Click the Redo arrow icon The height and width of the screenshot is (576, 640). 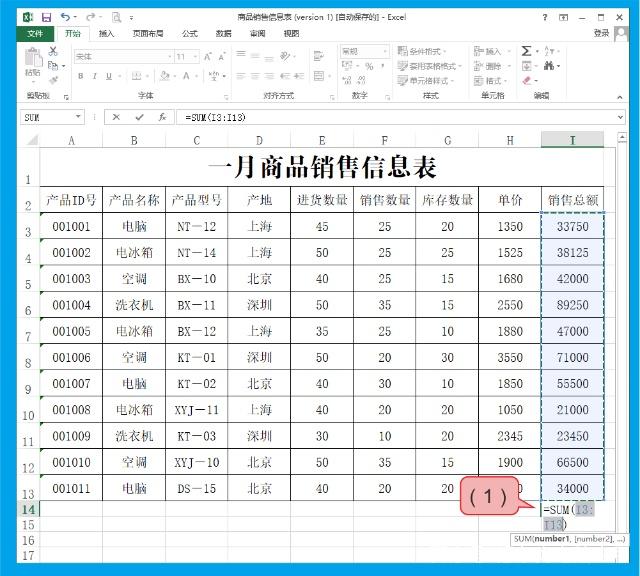pyautogui.click(x=91, y=17)
